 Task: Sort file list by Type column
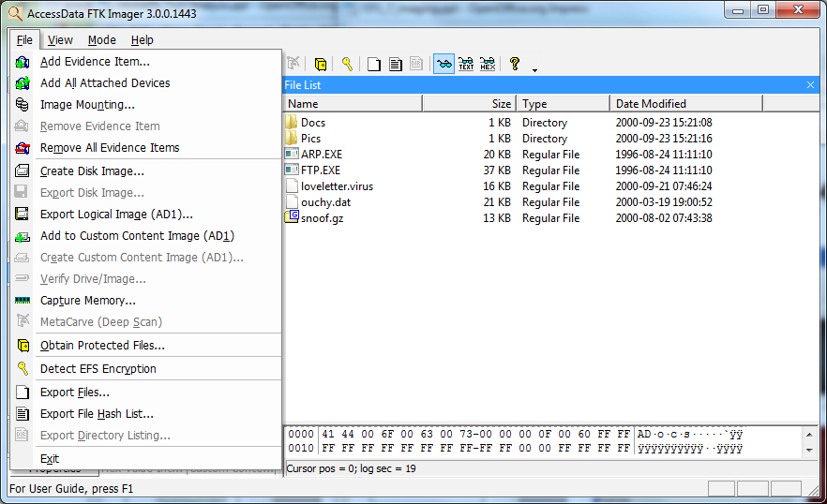click(564, 104)
